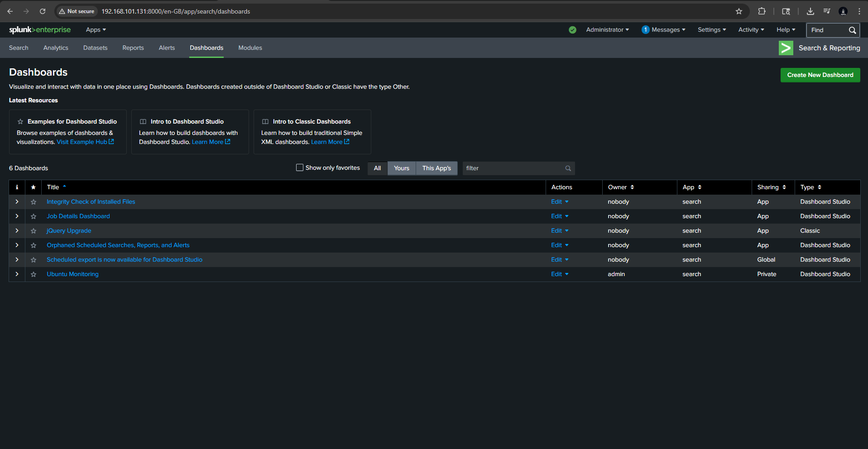Open the Help dropdown
Screen dimensions: 868x449
point(786,30)
